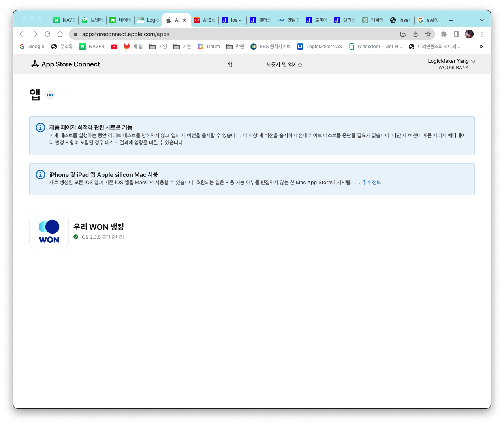Open the 우리 WON 뱅킹 app icon
Viewport: 504px width, 425px height.
(49, 231)
